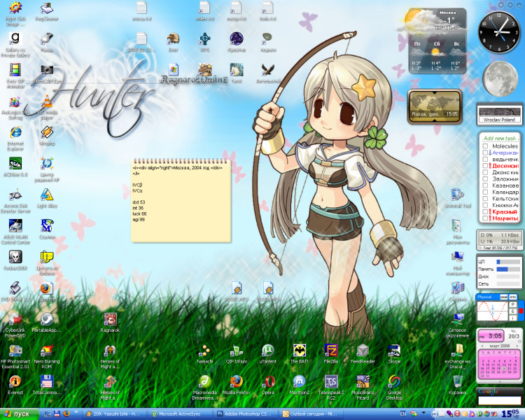Viewport: 525px width, 420px height.
Task: Switch to Yasushi Ishii taskbar window
Action: (x=115, y=414)
